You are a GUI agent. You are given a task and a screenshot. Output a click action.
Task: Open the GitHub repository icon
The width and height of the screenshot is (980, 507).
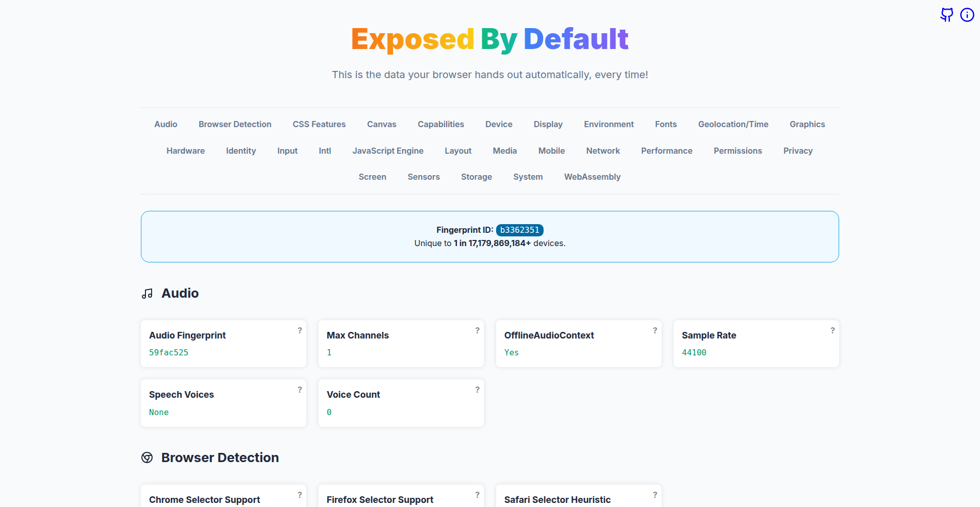(946, 15)
